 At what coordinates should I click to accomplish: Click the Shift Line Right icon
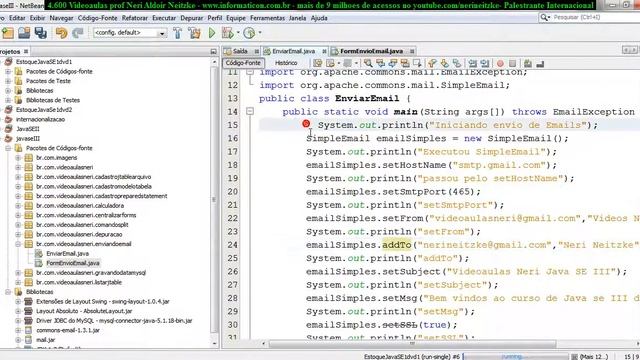pos(485,63)
